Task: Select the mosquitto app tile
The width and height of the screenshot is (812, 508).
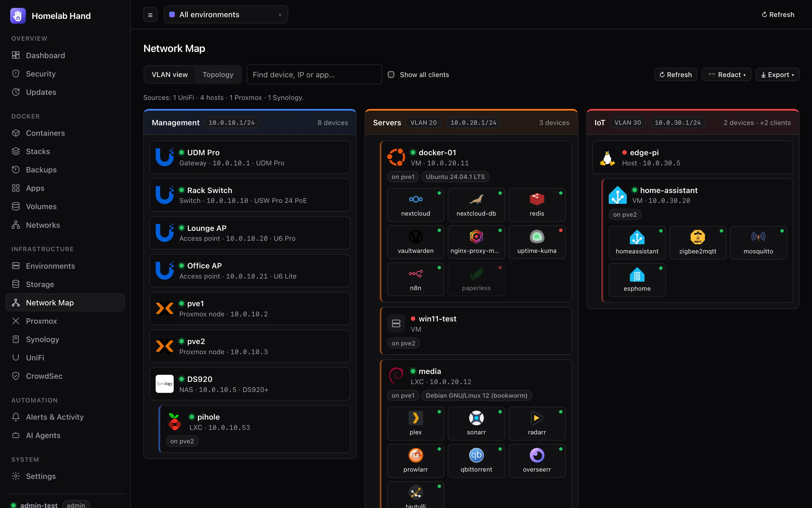Action: coord(758,243)
